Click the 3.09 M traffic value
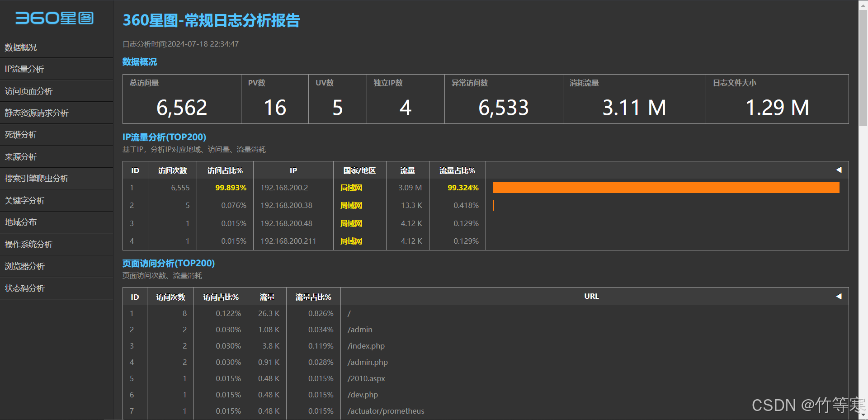Viewport: 868px width, 420px height. pos(410,188)
